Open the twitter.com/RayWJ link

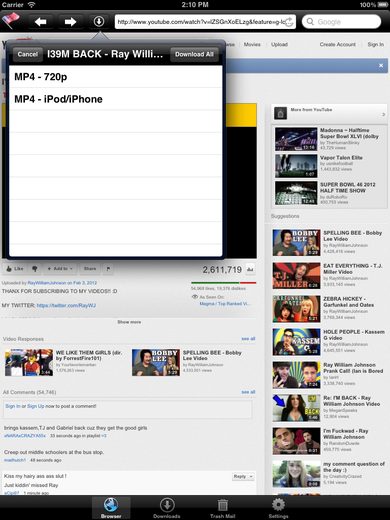pyautogui.click(x=66, y=305)
